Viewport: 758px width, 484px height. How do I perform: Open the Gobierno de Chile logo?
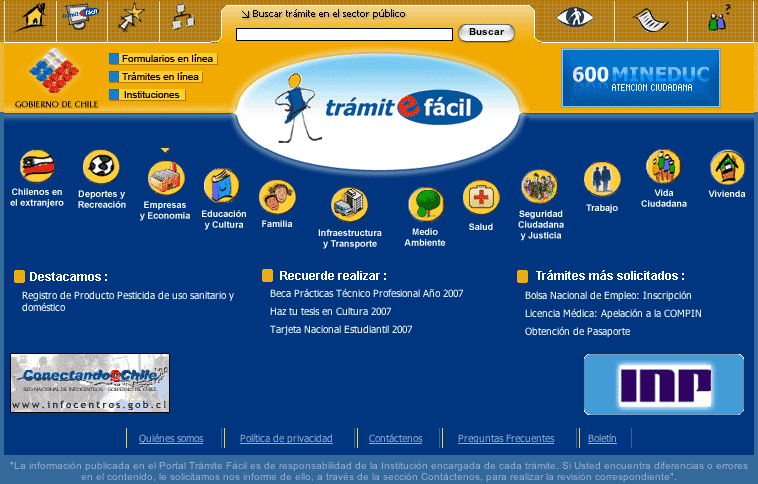pyautogui.click(x=56, y=78)
